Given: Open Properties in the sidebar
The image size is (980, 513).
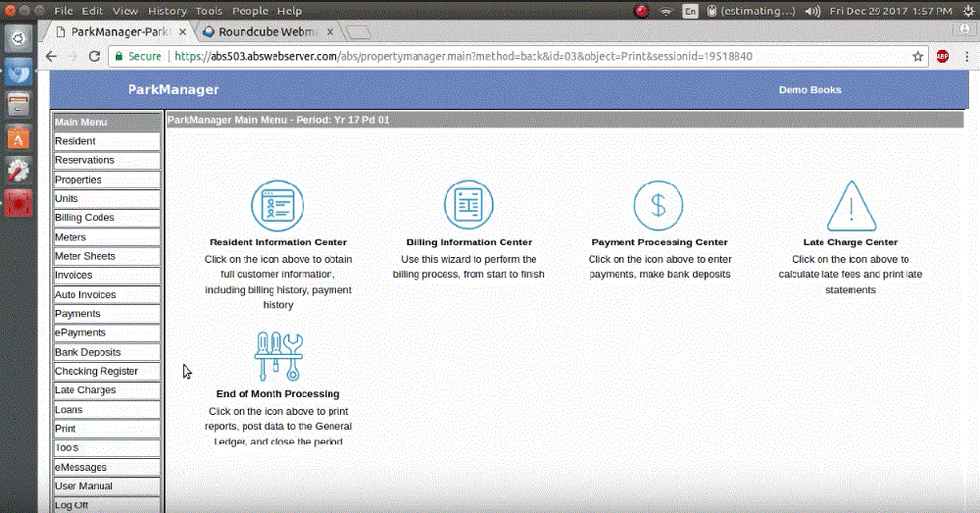Looking at the screenshot, I should 107,180.
